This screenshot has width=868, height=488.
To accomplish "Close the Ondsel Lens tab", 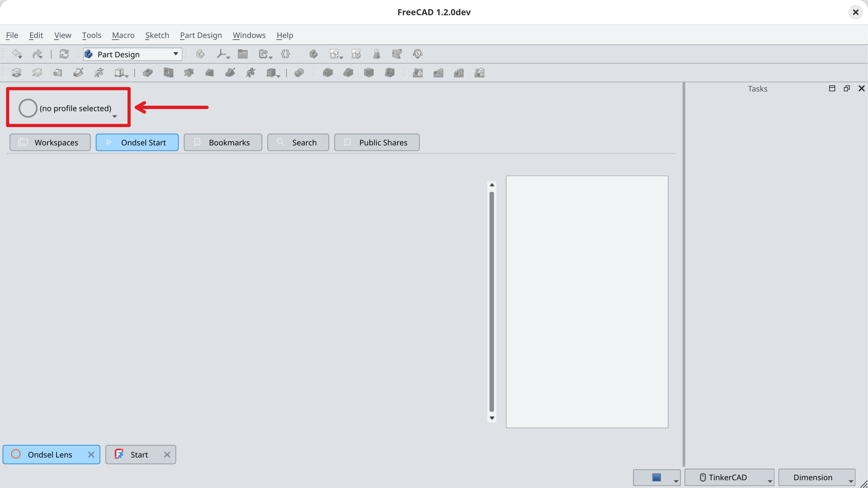I will pos(91,454).
